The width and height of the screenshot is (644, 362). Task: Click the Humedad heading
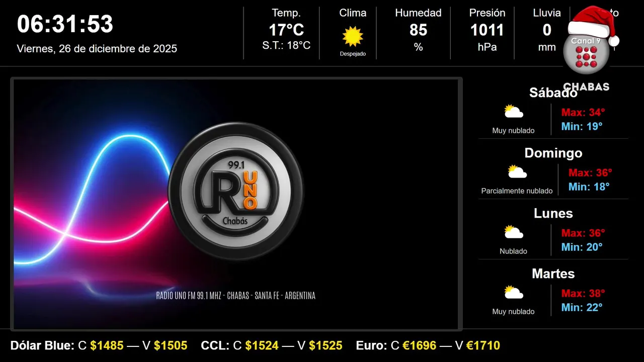(418, 13)
